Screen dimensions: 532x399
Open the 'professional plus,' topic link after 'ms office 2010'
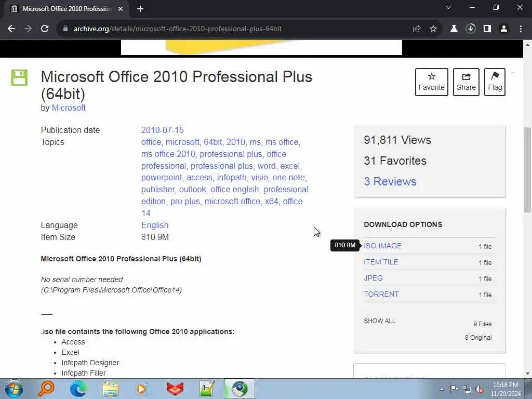[231, 154]
